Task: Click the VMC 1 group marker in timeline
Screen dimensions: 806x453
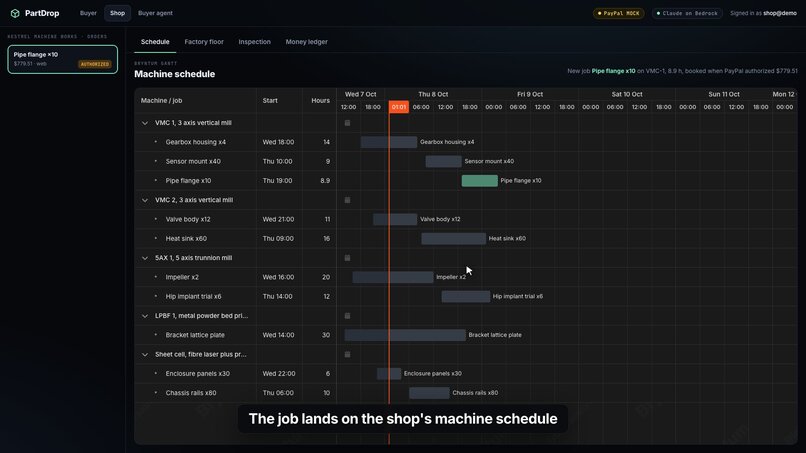Action: (347, 123)
